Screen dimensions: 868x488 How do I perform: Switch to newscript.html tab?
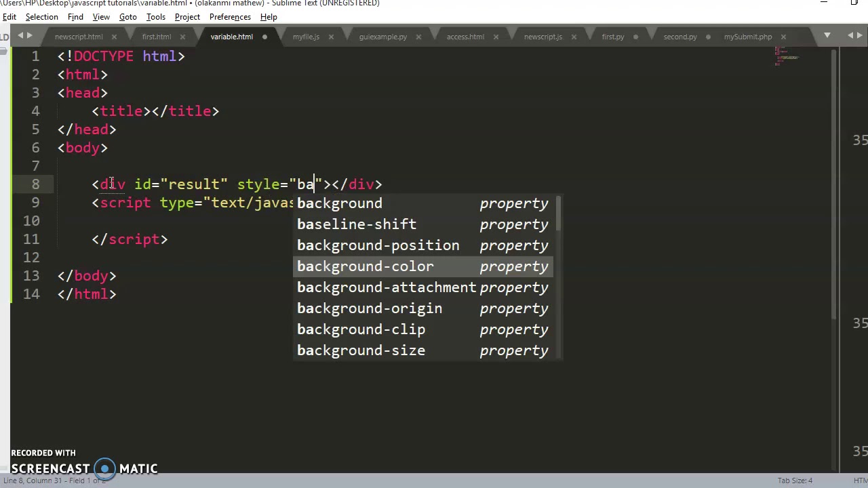click(x=79, y=37)
